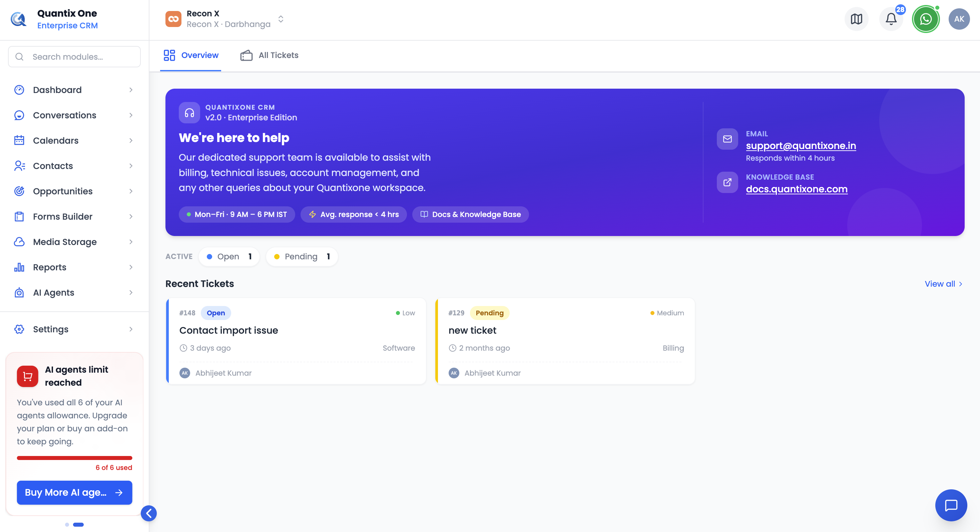Open the notifications bell

tap(891, 19)
